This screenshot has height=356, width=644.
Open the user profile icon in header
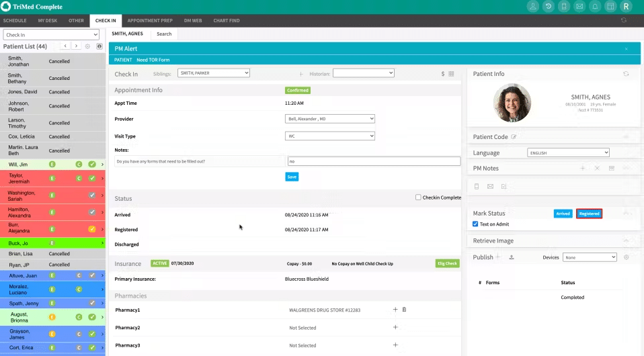532,7
